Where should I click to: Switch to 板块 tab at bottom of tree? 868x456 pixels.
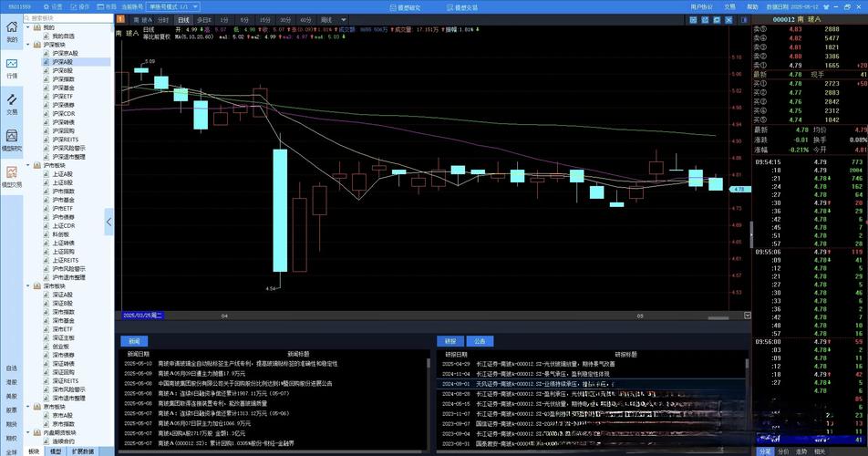pos(35,451)
